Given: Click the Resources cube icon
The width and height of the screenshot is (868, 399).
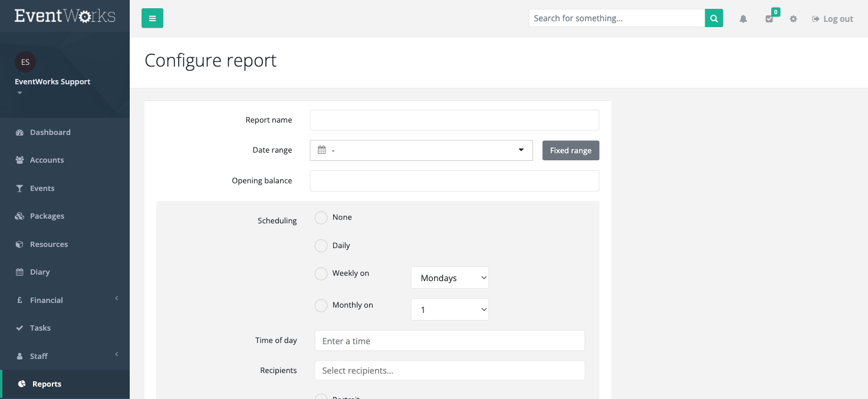Looking at the screenshot, I should pos(19,245).
